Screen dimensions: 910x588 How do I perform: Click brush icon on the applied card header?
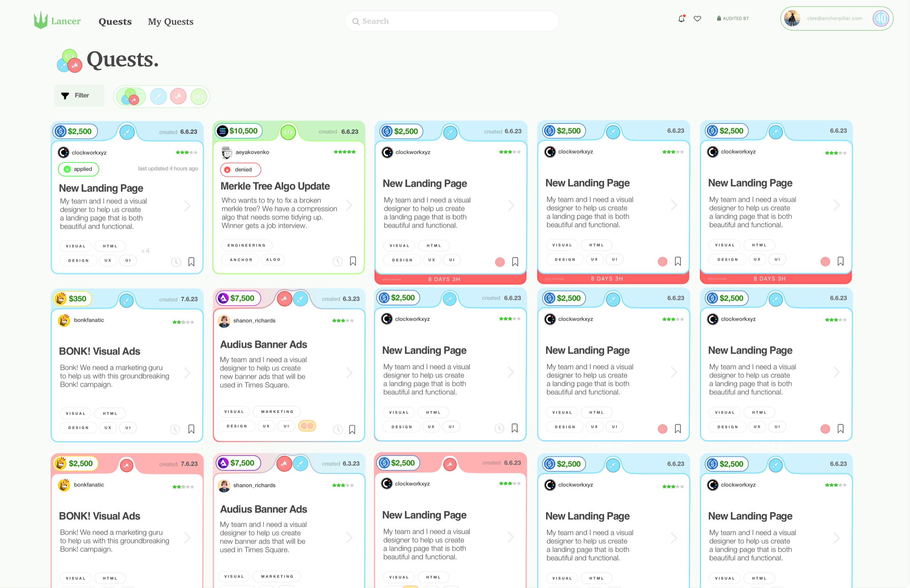tap(127, 132)
